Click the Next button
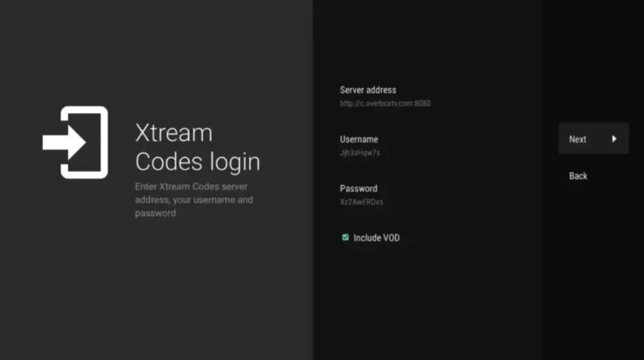This screenshot has width=644, height=360. pos(593,139)
